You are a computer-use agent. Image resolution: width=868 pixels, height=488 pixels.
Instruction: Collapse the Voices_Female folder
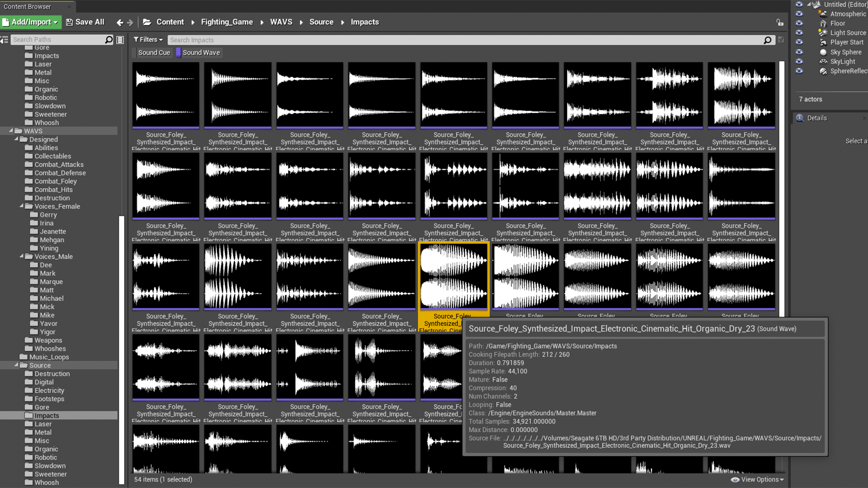coord(21,206)
